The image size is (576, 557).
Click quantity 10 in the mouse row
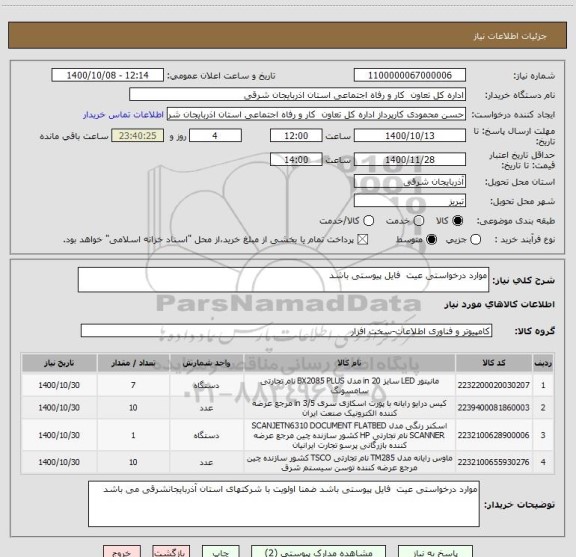(x=133, y=462)
